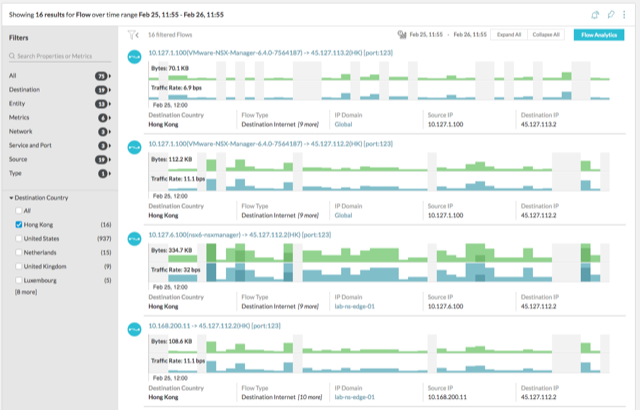
Task: Open the three-dot more options menu
Action: pyautogui.click(x=624, y=15)
